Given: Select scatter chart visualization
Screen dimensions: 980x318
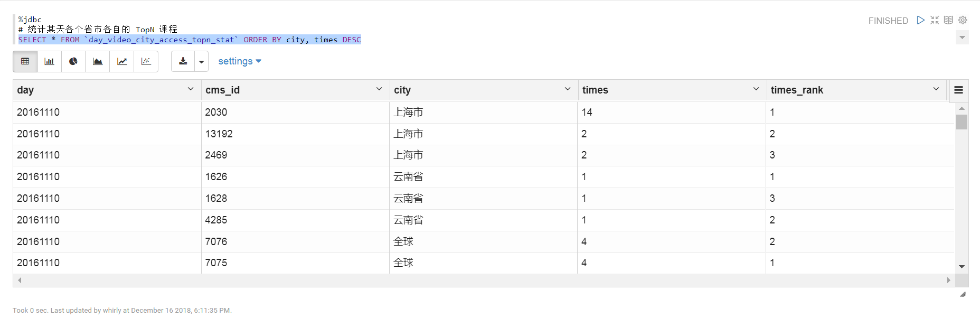Looking at the screenshot, I should (146, 61).
